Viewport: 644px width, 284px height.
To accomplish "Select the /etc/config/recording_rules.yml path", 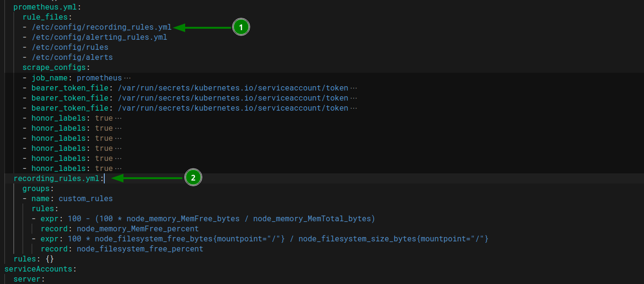I will point(102,27).
